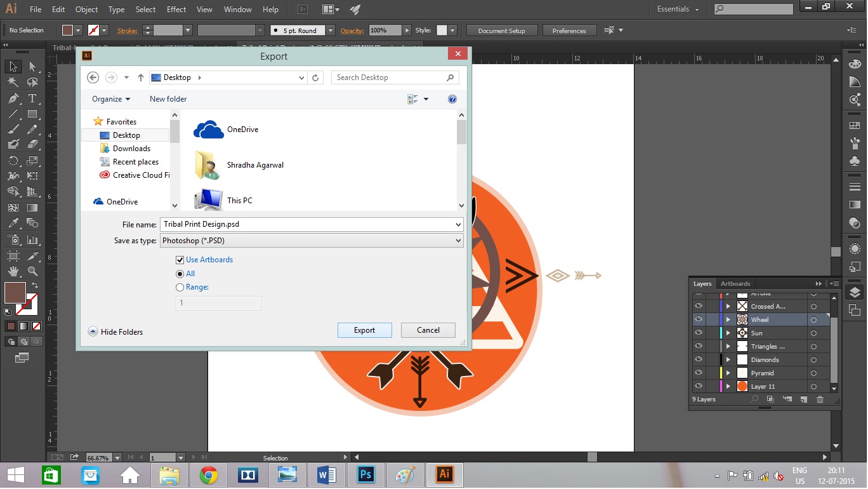Select Downloads in the navigation pane

pyautogui.click(x=131, y=149)
